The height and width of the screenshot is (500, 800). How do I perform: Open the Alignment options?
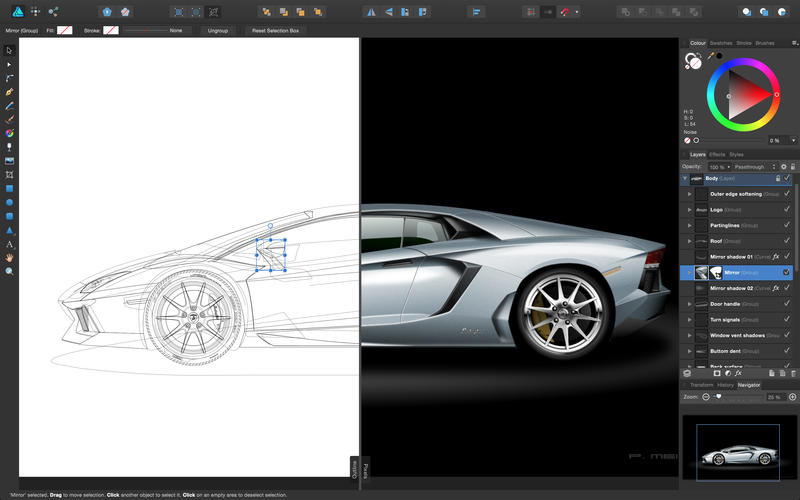click(x=476, y=12)
